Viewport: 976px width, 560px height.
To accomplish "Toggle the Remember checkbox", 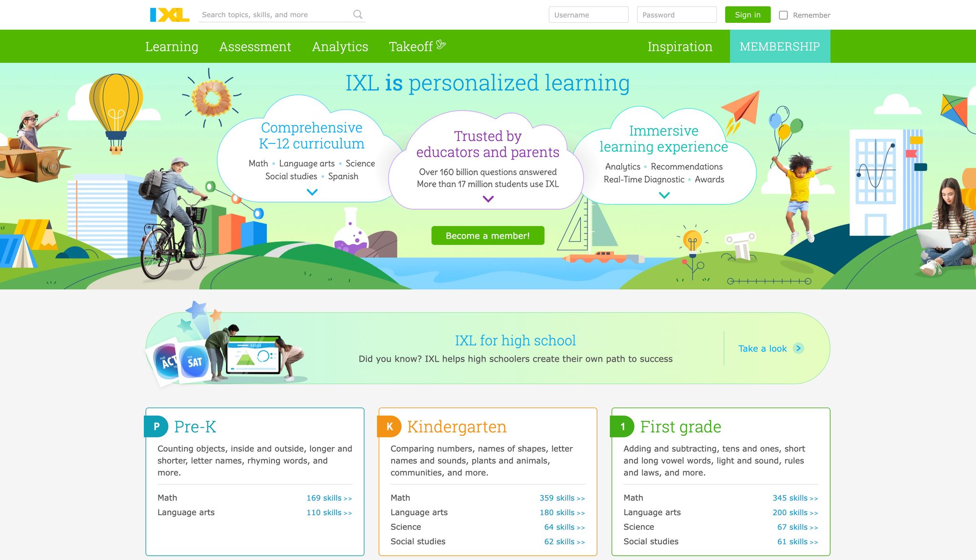I will 783,15.
